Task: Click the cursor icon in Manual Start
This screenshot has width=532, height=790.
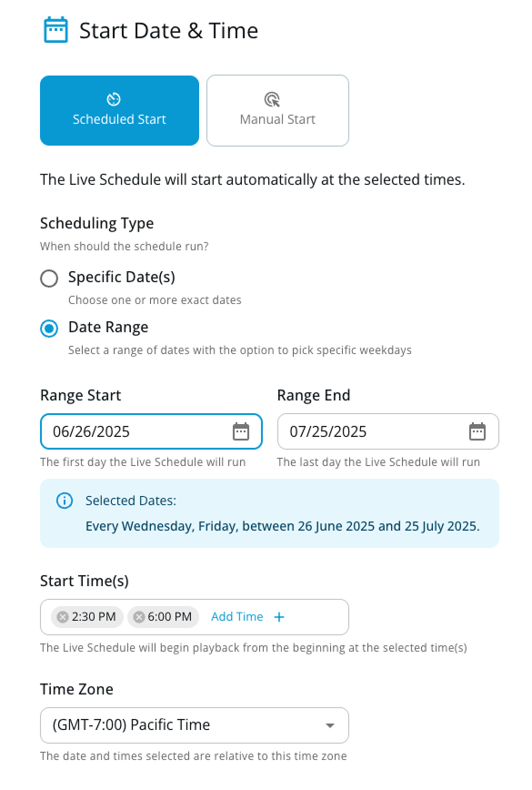Action: (272, 99)
